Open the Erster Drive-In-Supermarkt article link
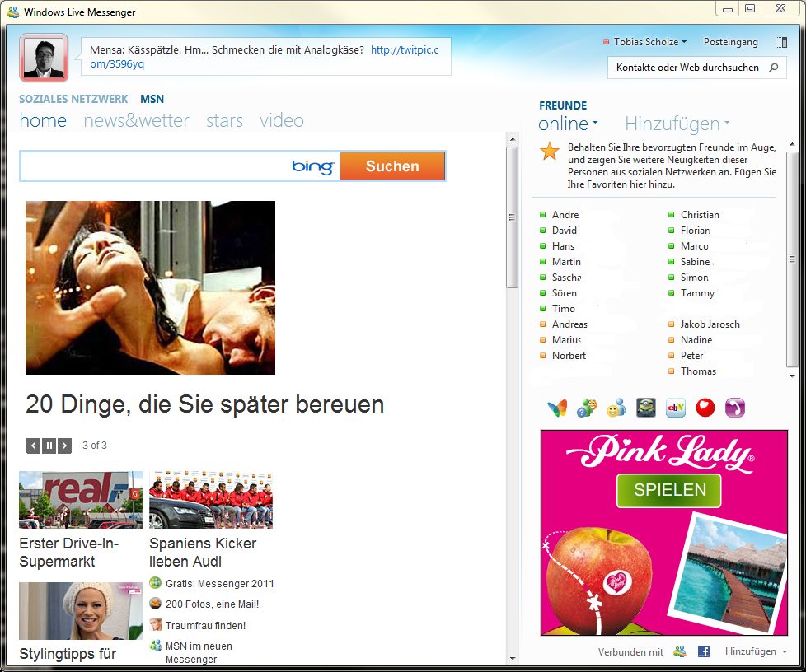The image size is (806, 672). click(x=69, y=553)
